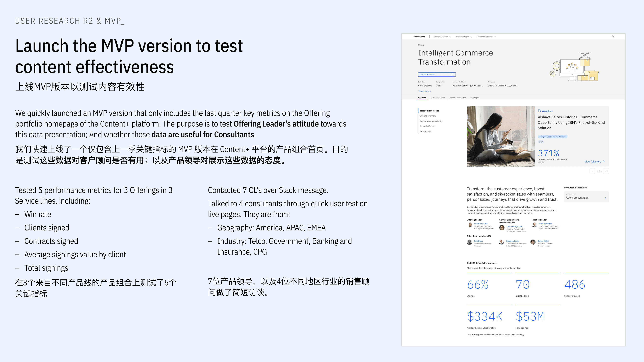Open Julien Bidet profile link
Viewport: 644px width, 362px height.
pyautogui.click(x=543, y=241)
